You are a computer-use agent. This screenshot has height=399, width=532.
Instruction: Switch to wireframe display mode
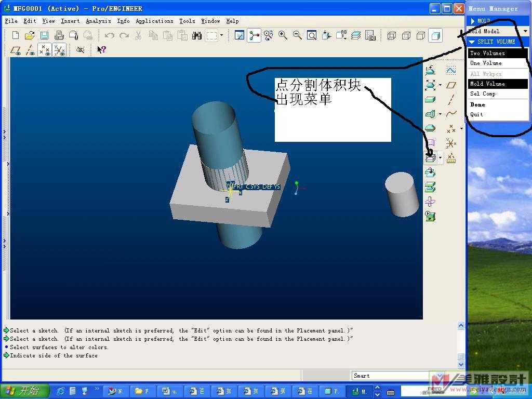point(392,35)
